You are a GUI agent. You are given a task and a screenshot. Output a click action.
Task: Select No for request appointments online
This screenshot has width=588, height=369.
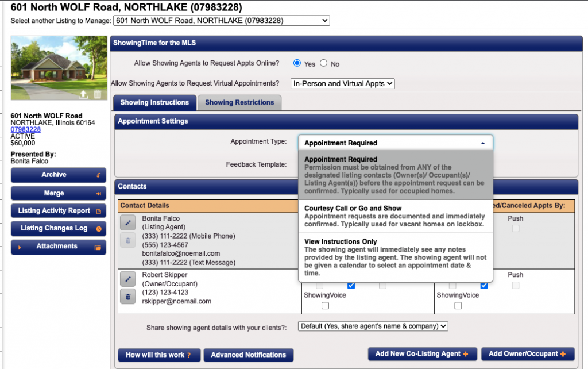[324, 63]
